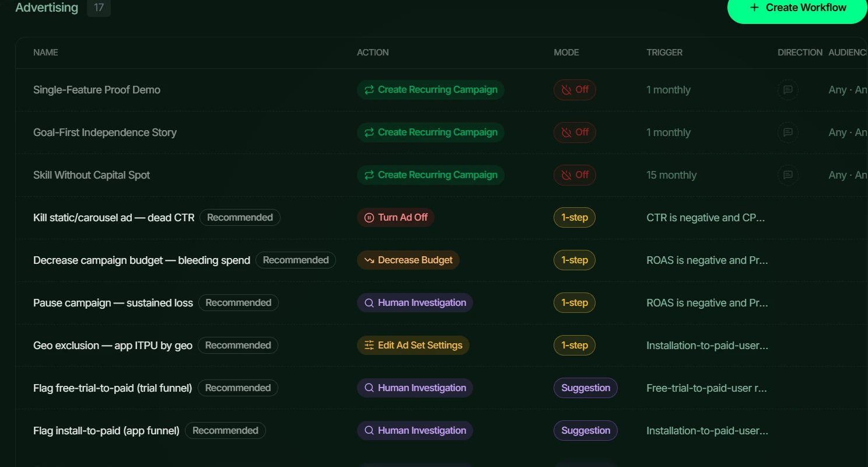Click Human Investigation badge in Pause campaign row
Image resolution: width=868 pixels, height=467 pixels.
coord(415,303)
